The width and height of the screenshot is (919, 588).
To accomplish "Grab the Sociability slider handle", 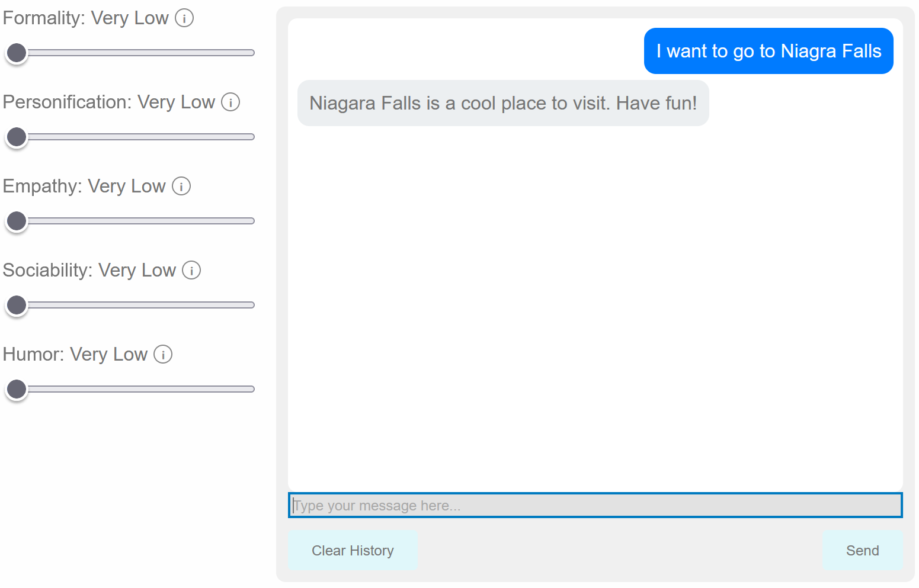I will click(x=17, y=305).
